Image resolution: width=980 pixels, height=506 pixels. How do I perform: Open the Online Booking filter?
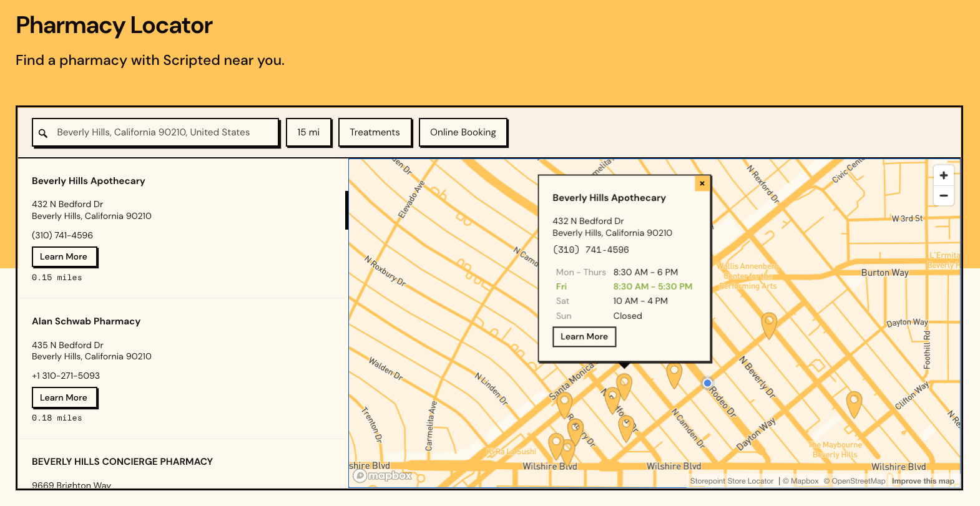pyautogui.click(x=463, y=132)
